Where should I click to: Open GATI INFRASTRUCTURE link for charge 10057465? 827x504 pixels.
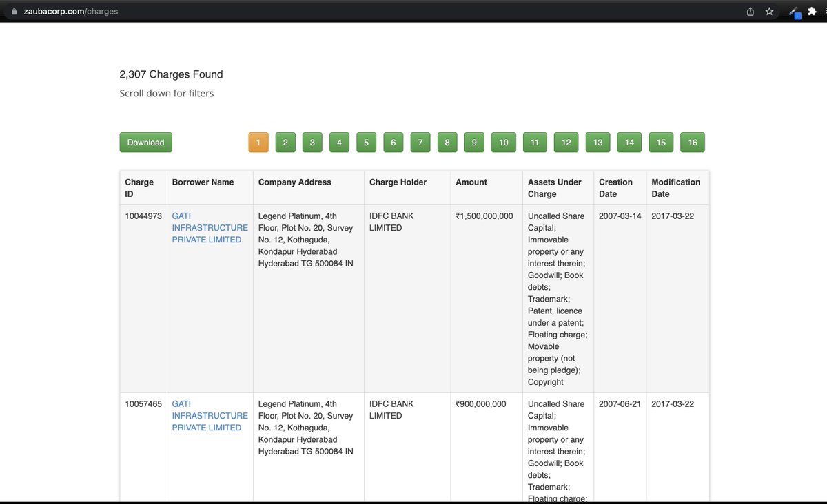click(210, 415)
